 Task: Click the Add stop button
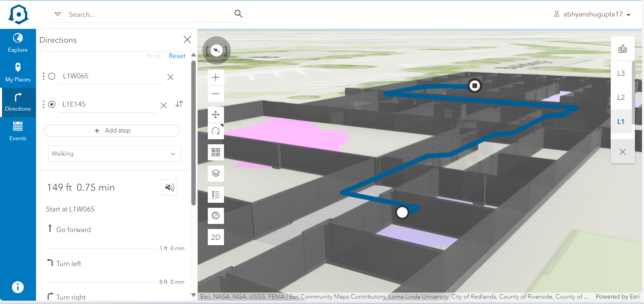111,130
